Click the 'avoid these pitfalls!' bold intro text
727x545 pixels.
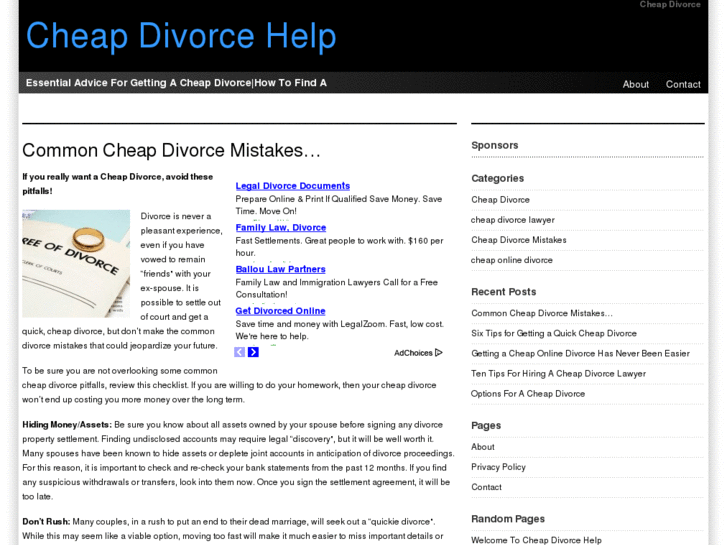pyautogui.click(x=117, y=184)
